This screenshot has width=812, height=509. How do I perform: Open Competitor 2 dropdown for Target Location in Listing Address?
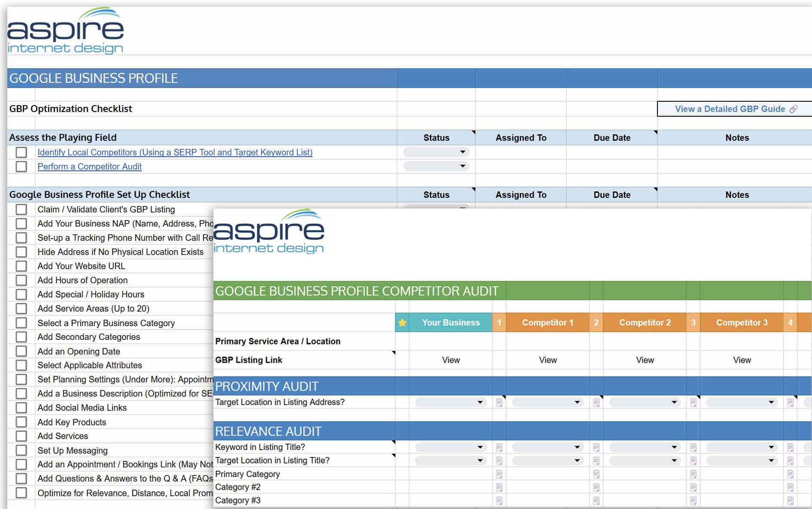pos(645,402)
